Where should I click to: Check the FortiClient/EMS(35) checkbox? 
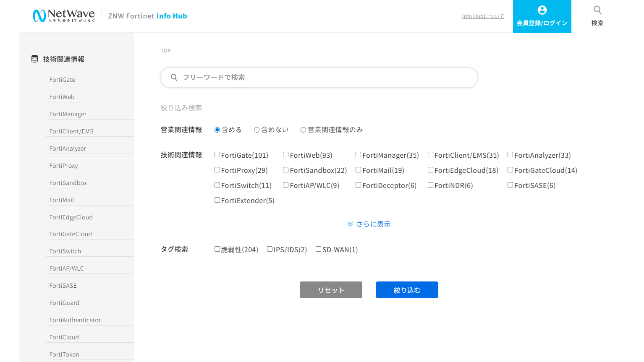click(x=430, y=155)
